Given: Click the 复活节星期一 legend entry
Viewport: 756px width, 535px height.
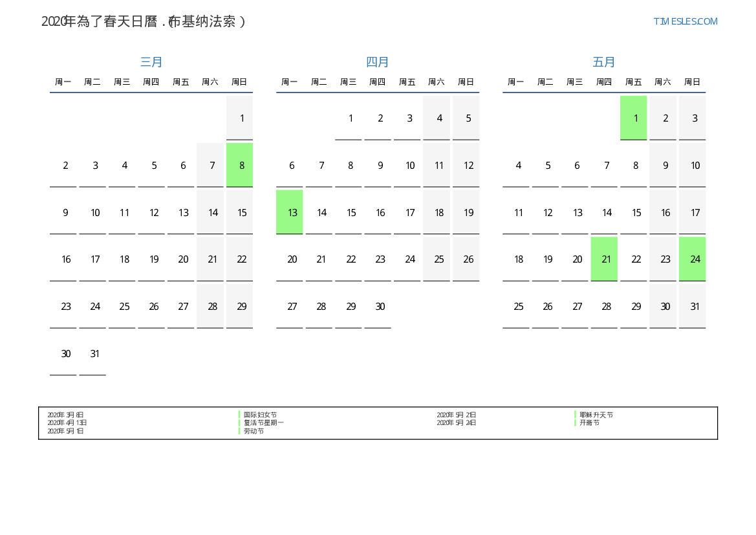Looking at the screenshot, I should [263, 422].
